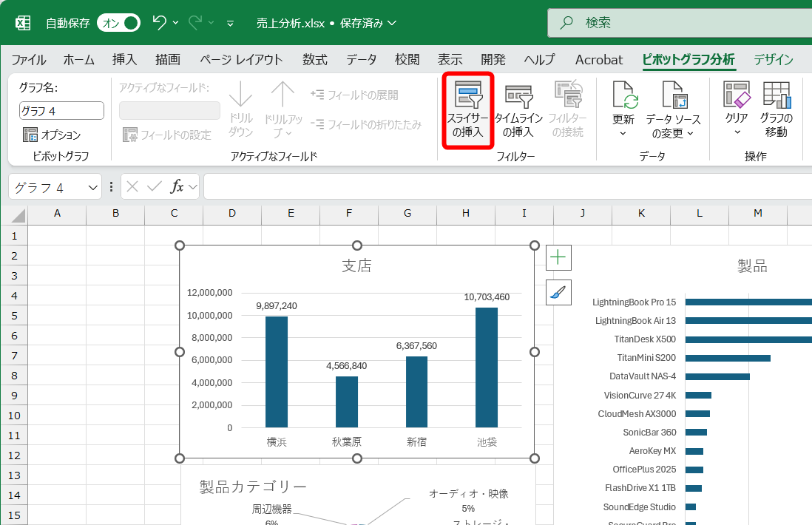Viewport: 812px width, 525px height.
Task: Click the 池袋 bar in the chart
Action: click(487, 367)
